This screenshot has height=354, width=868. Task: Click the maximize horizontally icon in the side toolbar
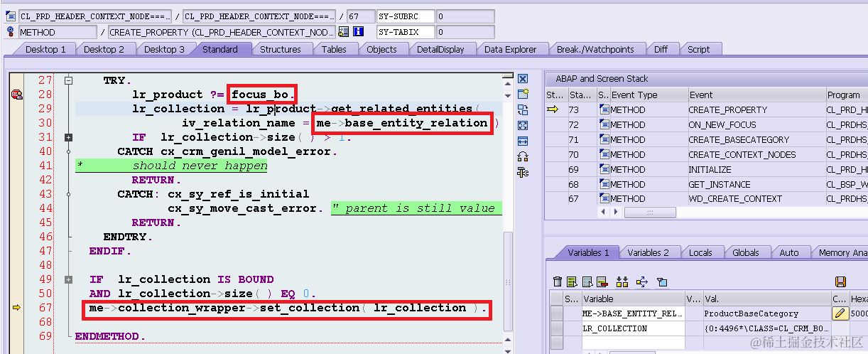point(523,141)
